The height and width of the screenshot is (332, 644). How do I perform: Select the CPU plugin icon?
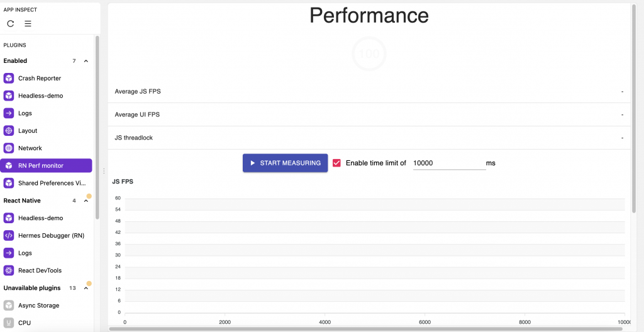point(9,323)
